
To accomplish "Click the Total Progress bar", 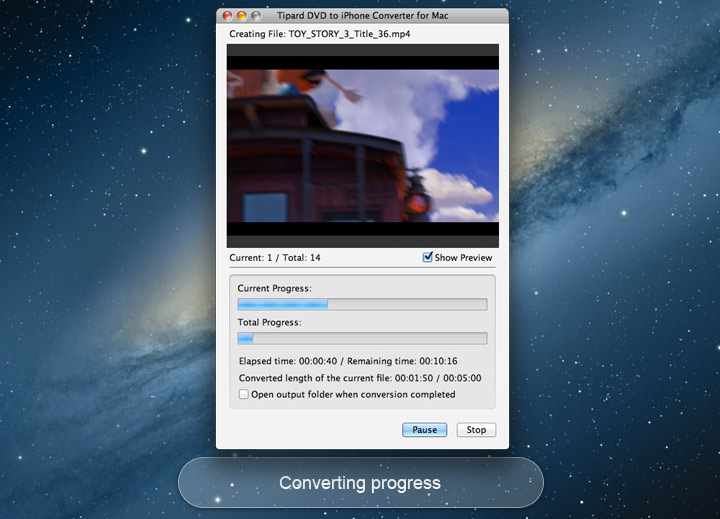I will click(x=362, y=338).
